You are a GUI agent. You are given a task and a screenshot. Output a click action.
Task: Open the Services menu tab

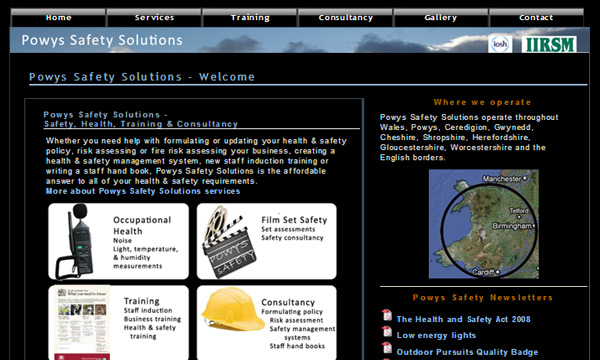coord(154,18)
